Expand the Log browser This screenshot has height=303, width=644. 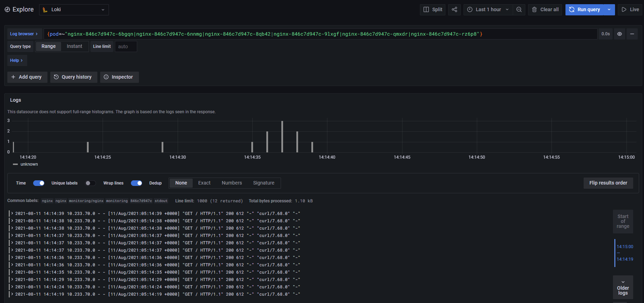[24, 34]
